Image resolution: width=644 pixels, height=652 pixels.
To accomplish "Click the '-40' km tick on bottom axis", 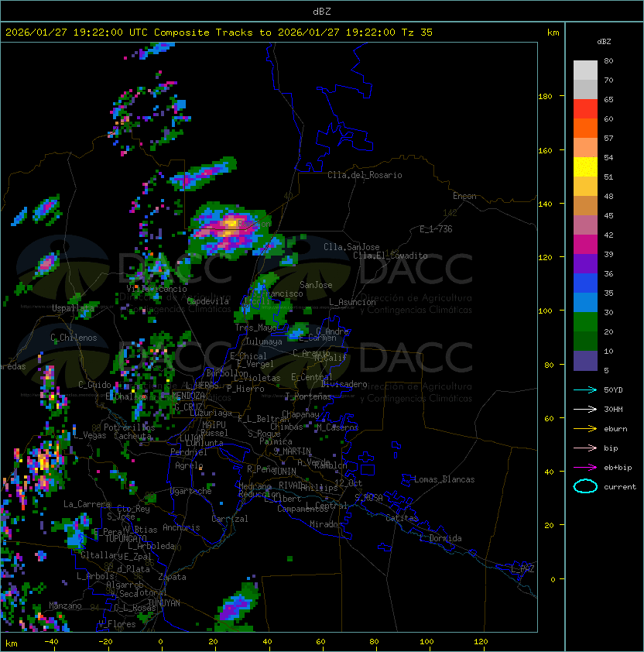I will [x=51, y=642].
